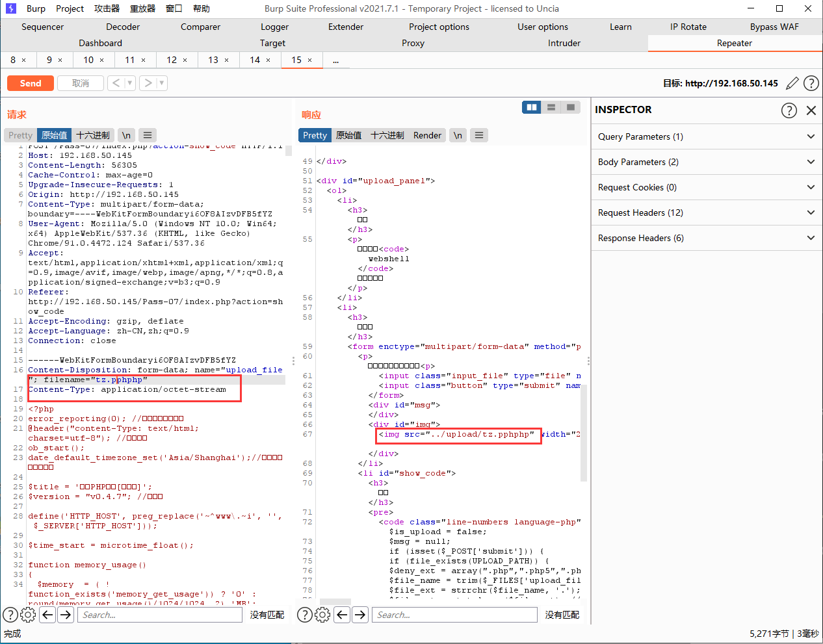Screen dimensions: 823x644
Task: Open Repeater help question mark icon
Action: 811,83
